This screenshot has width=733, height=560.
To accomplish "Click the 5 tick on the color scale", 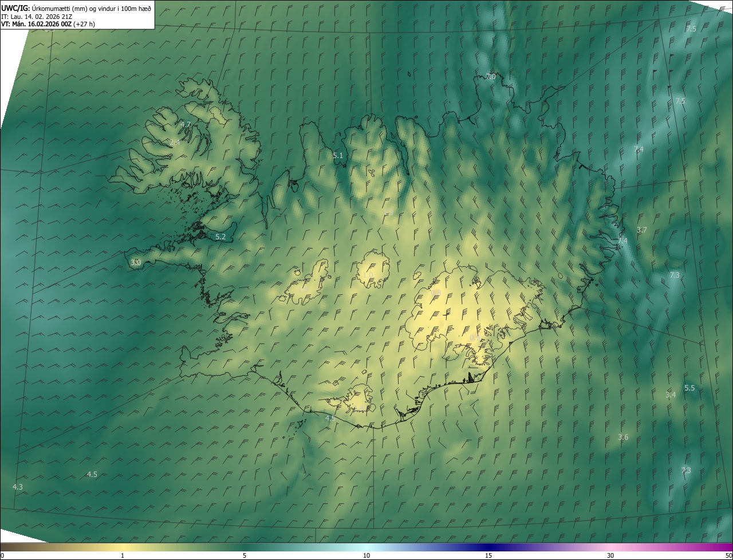I will click(x=245, y=555).
